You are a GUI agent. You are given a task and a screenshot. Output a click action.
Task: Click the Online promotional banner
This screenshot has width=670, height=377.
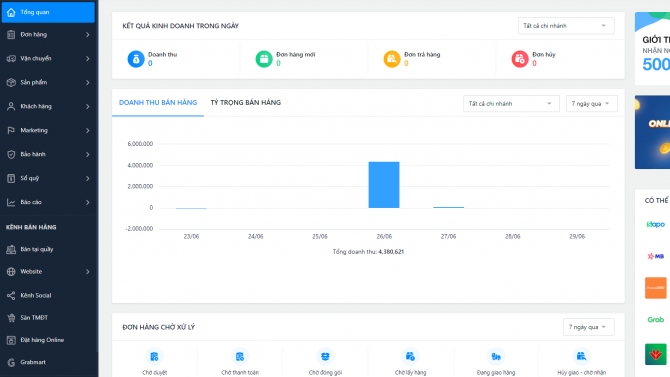652,132
